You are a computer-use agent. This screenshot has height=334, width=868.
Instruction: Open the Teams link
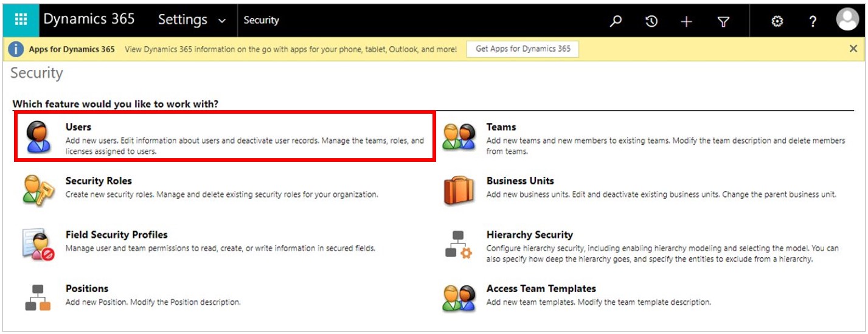pos(501,127)
